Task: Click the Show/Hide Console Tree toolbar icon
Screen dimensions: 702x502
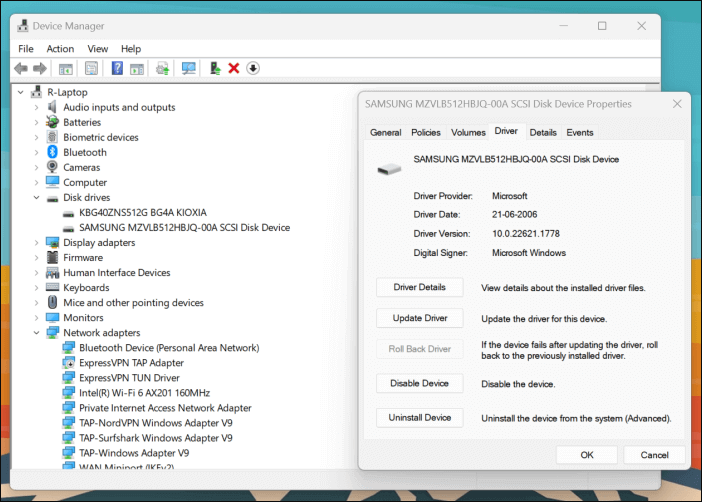Action: click(x=66, y=68)
